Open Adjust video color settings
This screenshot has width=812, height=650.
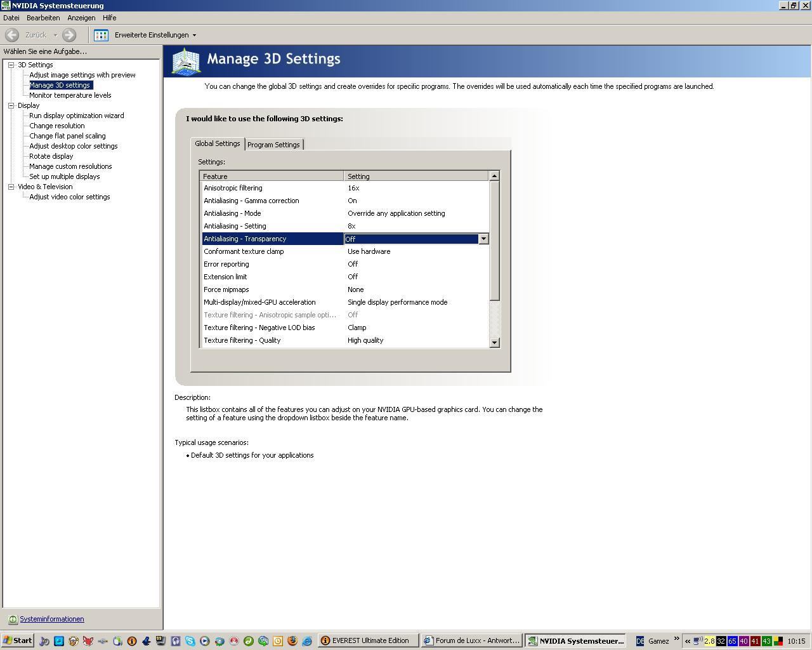click(70, 197)
